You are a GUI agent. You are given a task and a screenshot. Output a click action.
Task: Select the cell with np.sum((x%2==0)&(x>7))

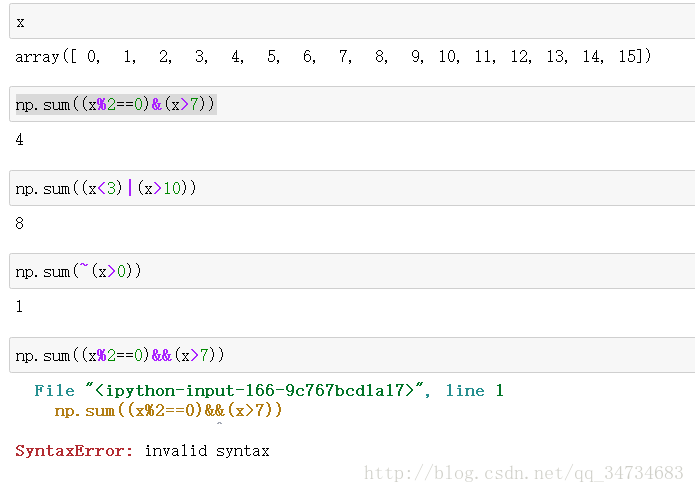(x=352, y=104)
